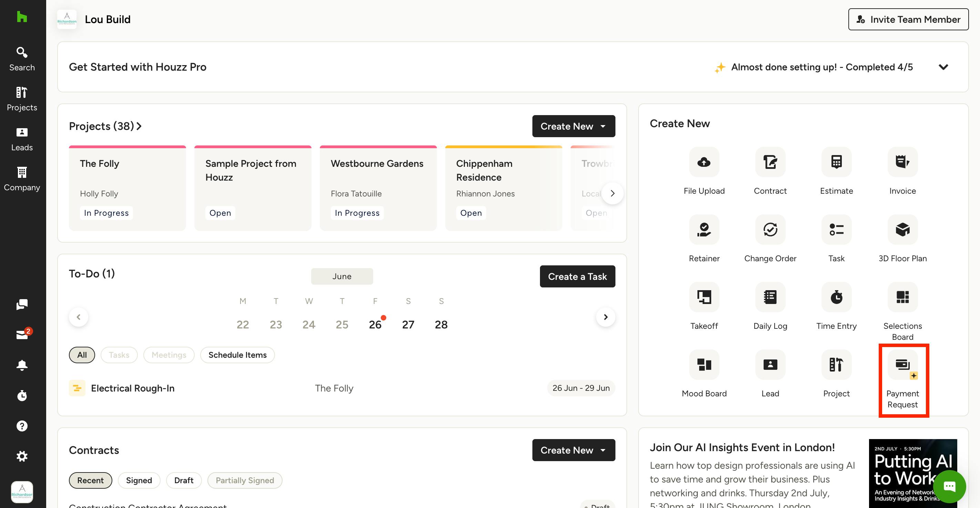
Task: Open Contracts Create New dropdown
Action: (x=573, y=450)
